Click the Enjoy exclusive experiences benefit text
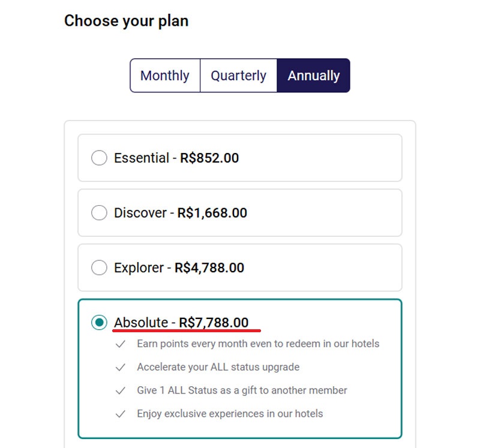Screen dimensions: 480x448 [230, 414]
